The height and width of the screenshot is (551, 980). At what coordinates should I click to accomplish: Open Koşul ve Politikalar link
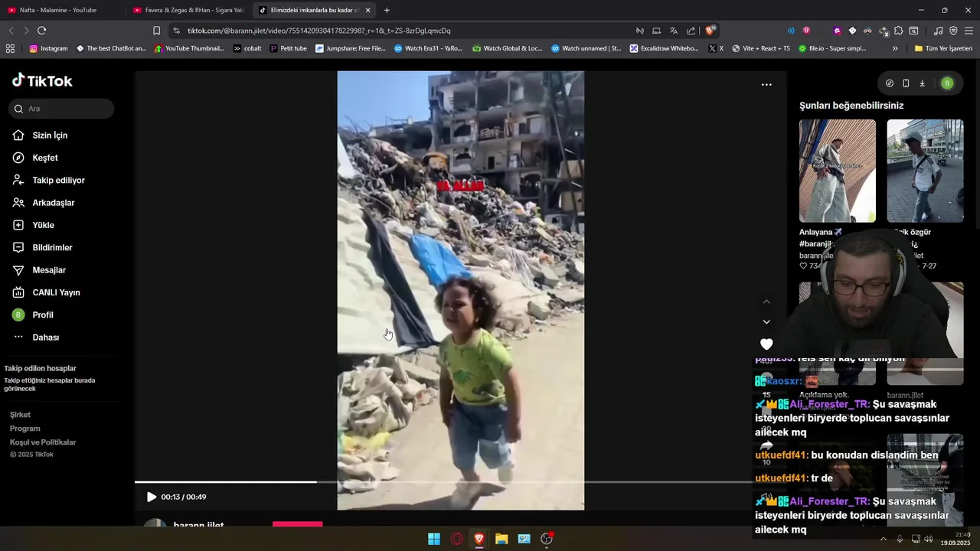43,442
